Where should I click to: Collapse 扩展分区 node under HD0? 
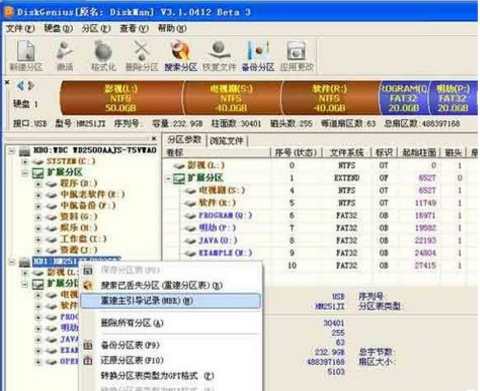[25, 173]
